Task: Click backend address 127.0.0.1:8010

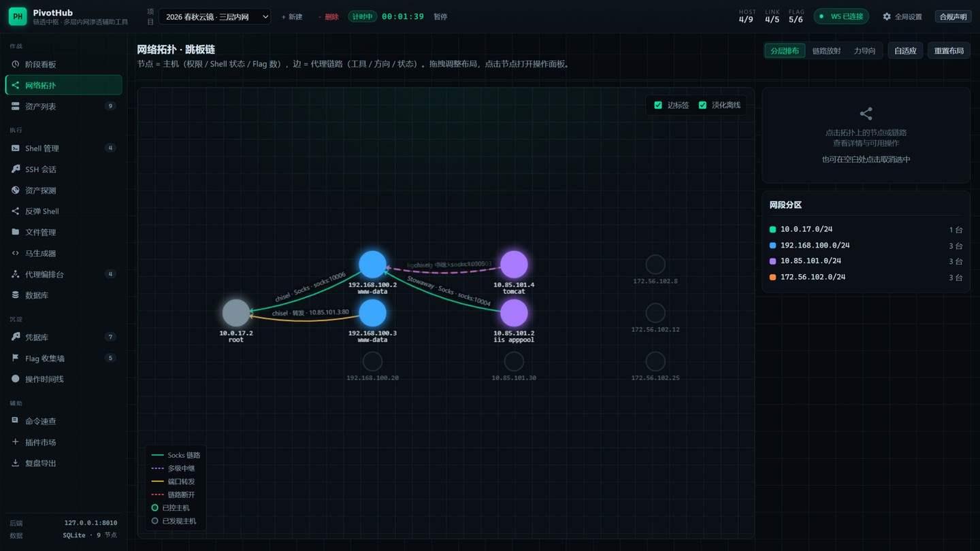Action: [91, 523]
